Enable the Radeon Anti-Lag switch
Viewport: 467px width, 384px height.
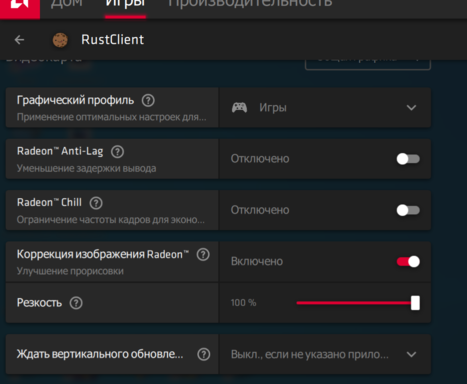tap(408, 159)
